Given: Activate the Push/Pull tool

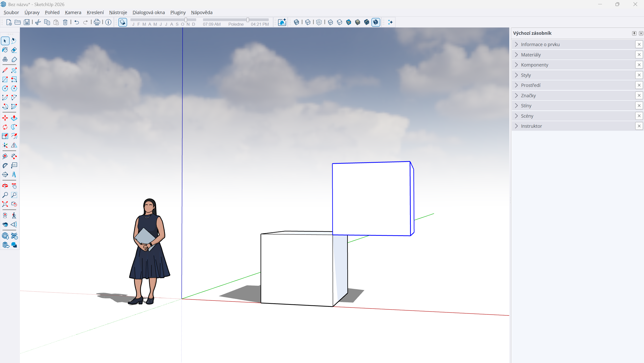Looking at the screenshot, I should [14, 118].
